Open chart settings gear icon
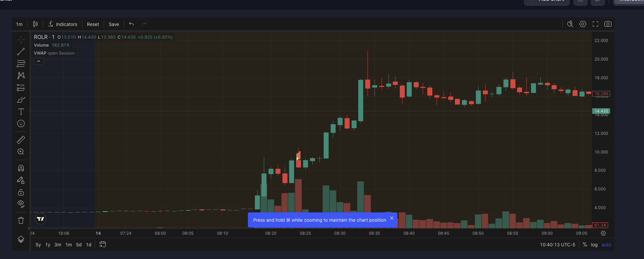Screen dimensions: 644x259 coord(583,24)
